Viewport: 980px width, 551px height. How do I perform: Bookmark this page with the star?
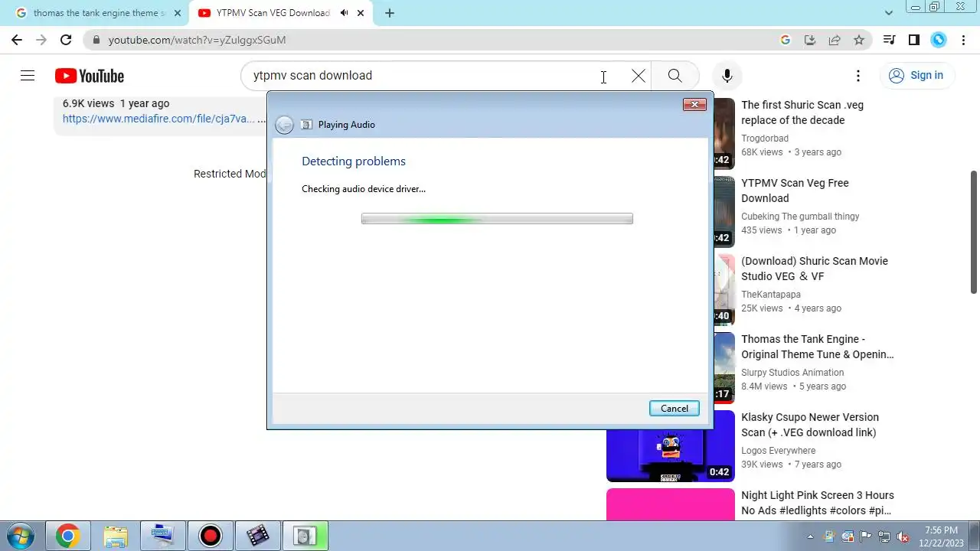pyautogui.click(x=859, y=40)
